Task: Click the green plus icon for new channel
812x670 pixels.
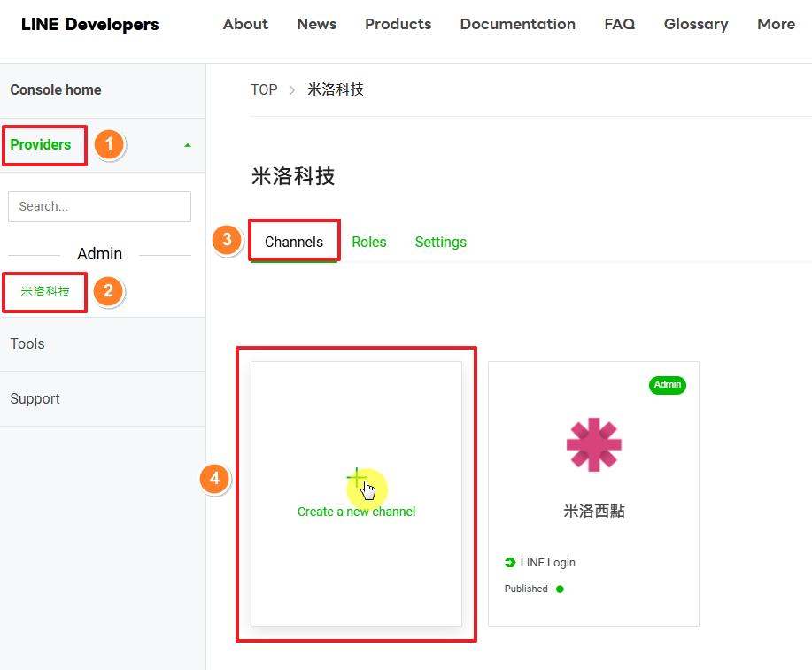Action: (x=356, y=480)
